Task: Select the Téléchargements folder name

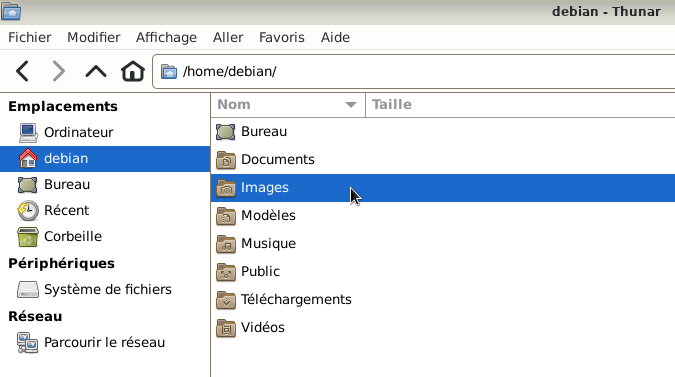Action: tap(296, 300)
